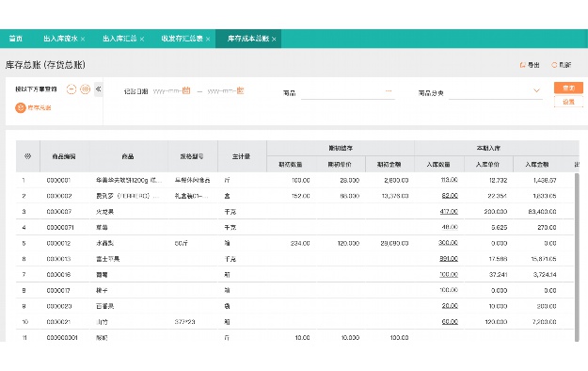Click the 设置 button

(x=568, y=102)
